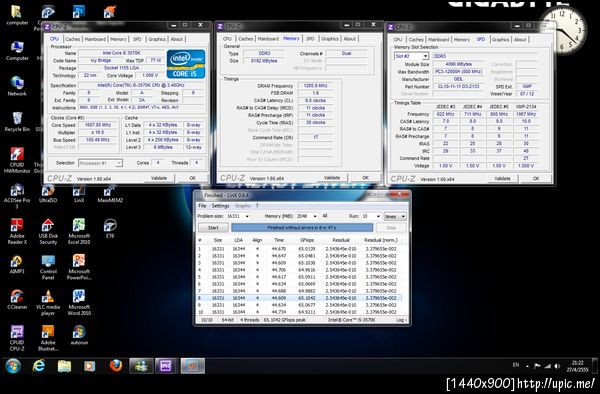
Task: Open the Windows Start menu orb
Action: (x=13, y=366)
